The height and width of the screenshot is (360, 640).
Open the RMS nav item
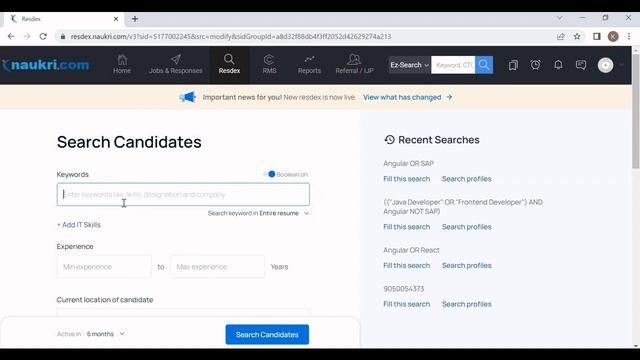tap(269, 65)
